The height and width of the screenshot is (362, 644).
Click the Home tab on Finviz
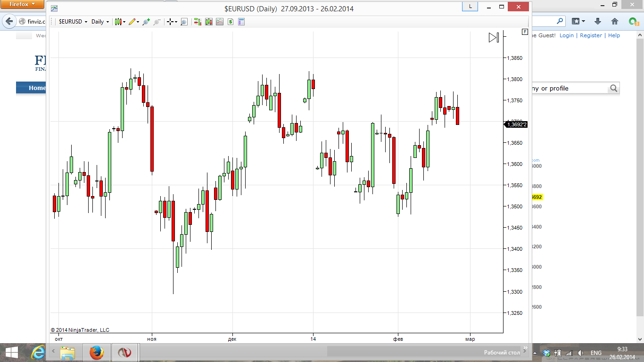[37, 88]
